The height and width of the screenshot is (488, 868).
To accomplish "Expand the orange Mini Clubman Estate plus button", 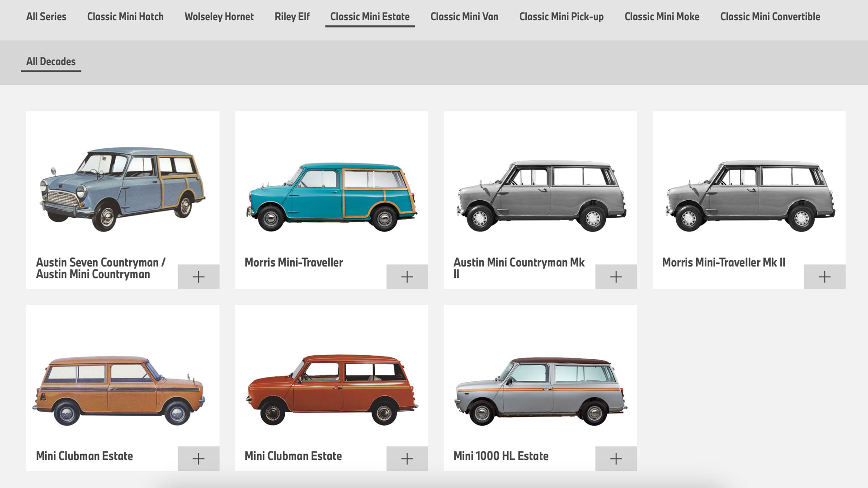I will click(x=198, y=459).
